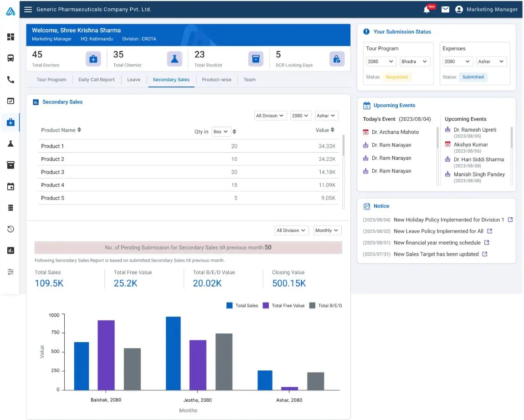The height and width of the screenshot is (420, 524).
Task: Open New Leave Policy Implemented for All
Action: tap(438, 231)
